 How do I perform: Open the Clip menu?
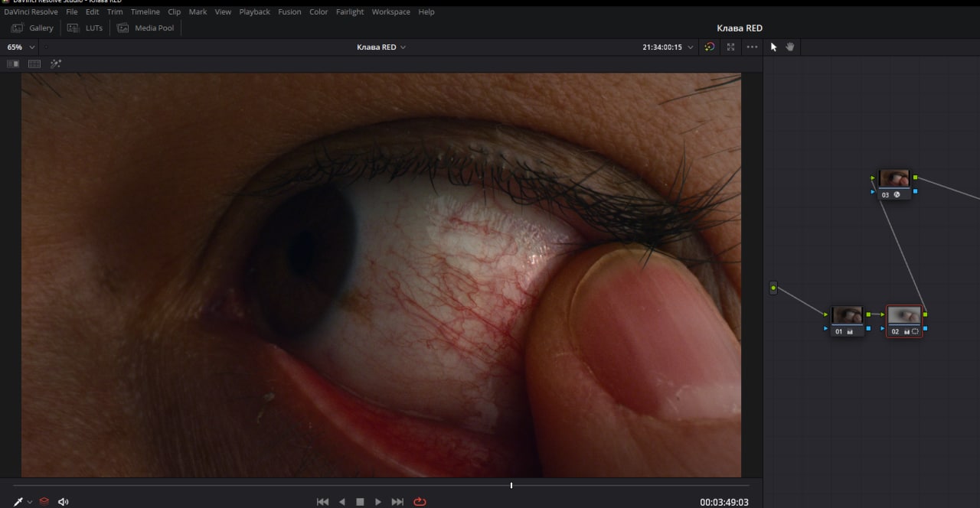pyautogui.click(x=175, y=12)
